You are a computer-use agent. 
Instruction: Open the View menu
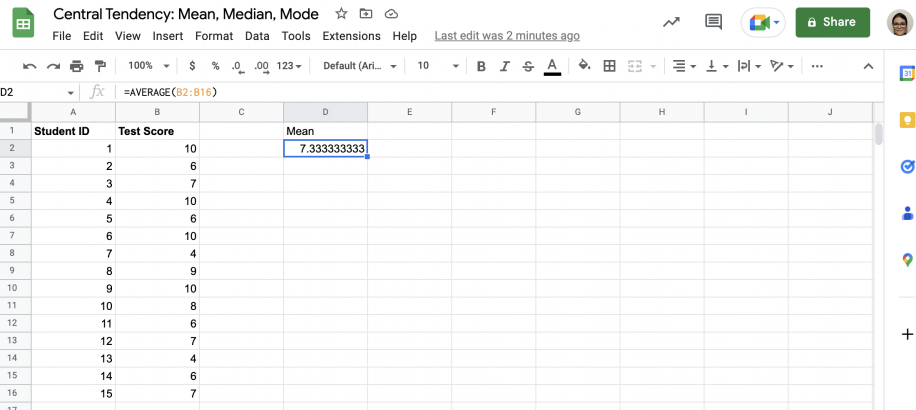coord(127,36)
